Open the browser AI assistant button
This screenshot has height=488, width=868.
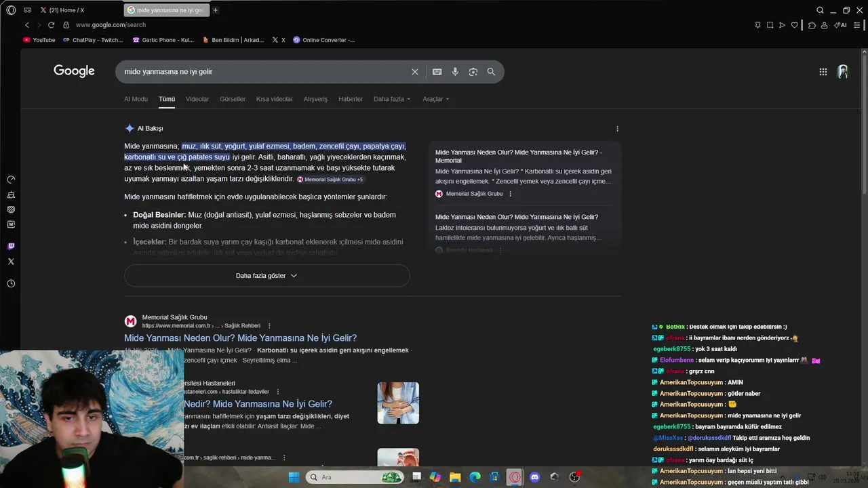[840, 25]
